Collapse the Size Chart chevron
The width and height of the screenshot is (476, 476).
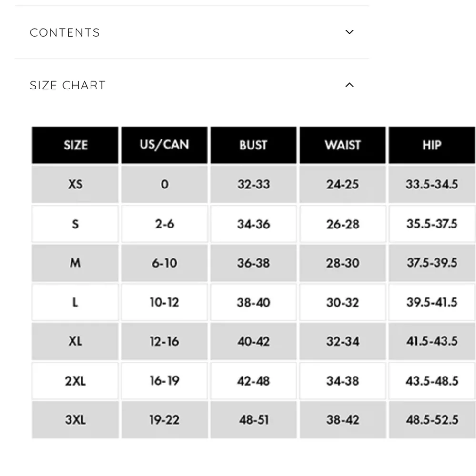click(349, 85)
